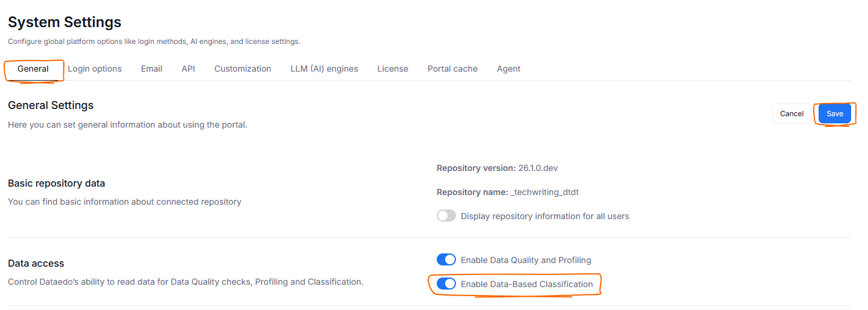Click the General Settings section heading
This screenshot has width=868, height=310.
pyautogui.click(x=51, y=105)
